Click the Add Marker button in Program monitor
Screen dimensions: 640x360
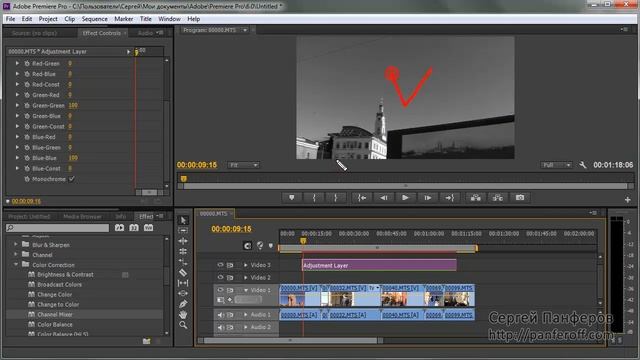coord(291,198)
